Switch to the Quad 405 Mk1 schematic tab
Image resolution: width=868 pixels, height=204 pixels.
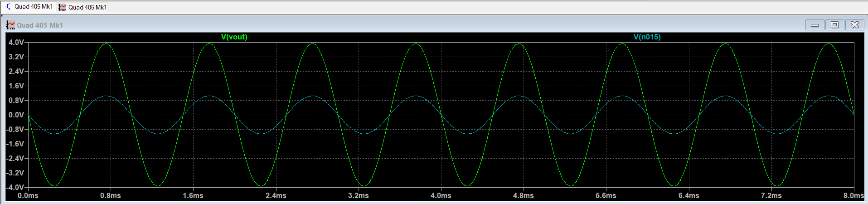[x=29, y=7]
